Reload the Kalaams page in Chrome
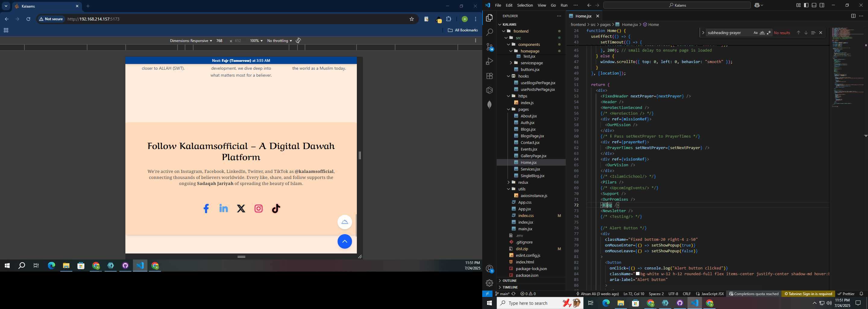Viewport: 868px width, 309px height. (x=29, y=19)
